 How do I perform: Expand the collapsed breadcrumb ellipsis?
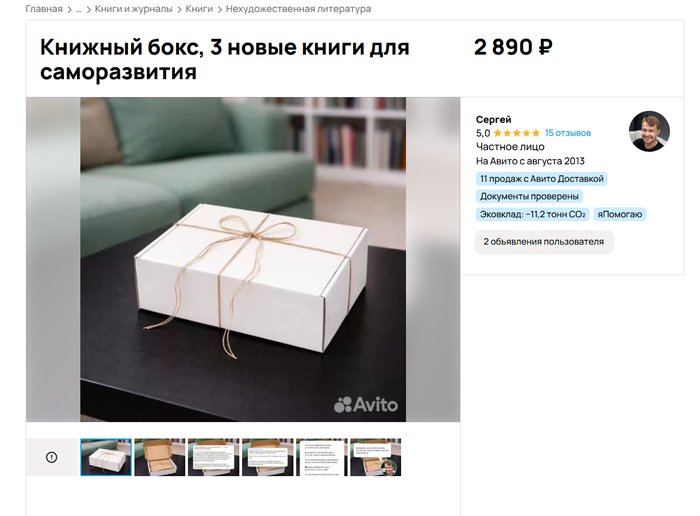coord(79,9)
